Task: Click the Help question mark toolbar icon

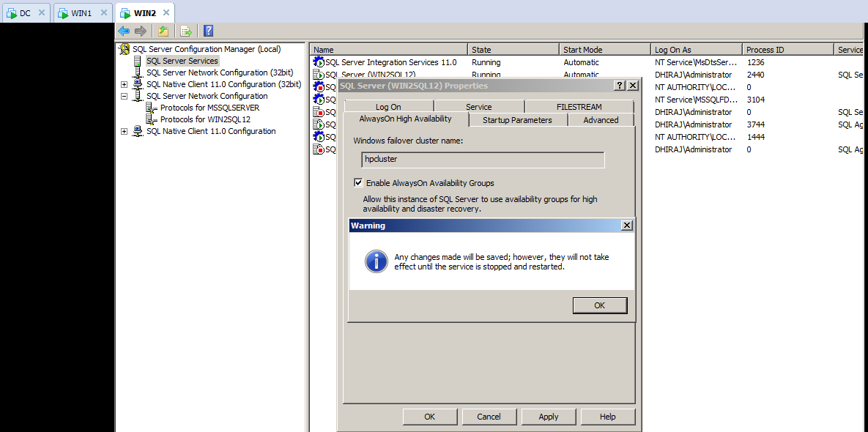Action: pos(207,31)
